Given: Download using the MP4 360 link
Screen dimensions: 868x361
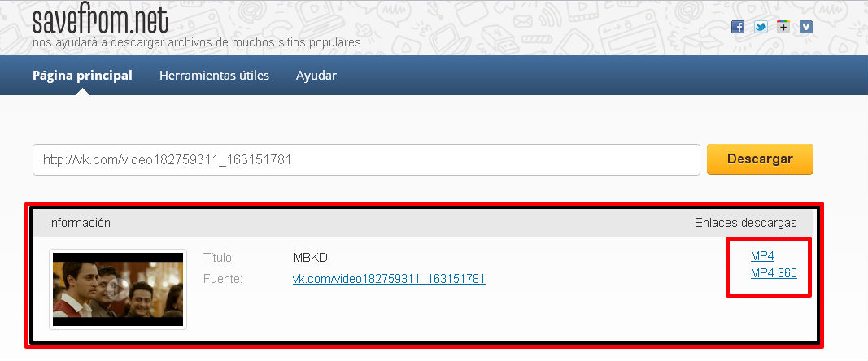Looking at the screenshot, I should click(x=774, y=273).
